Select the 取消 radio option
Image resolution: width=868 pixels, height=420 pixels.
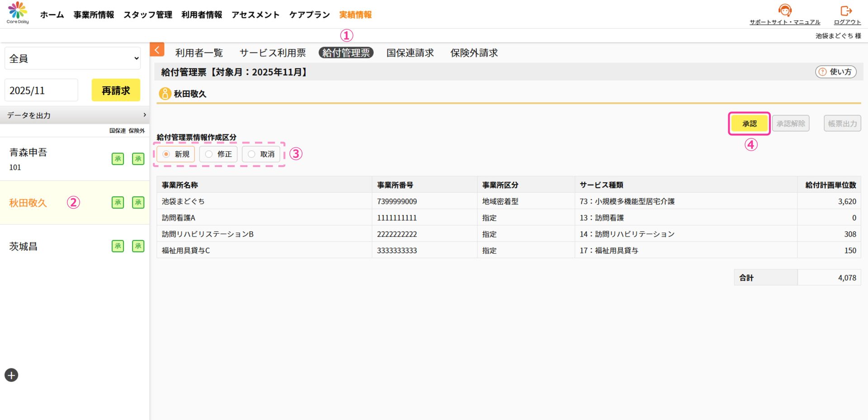coord(251,154)
